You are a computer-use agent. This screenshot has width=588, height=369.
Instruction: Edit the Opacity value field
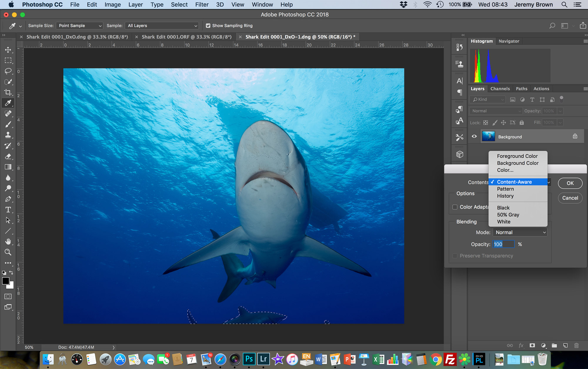(x=503, y=244)
